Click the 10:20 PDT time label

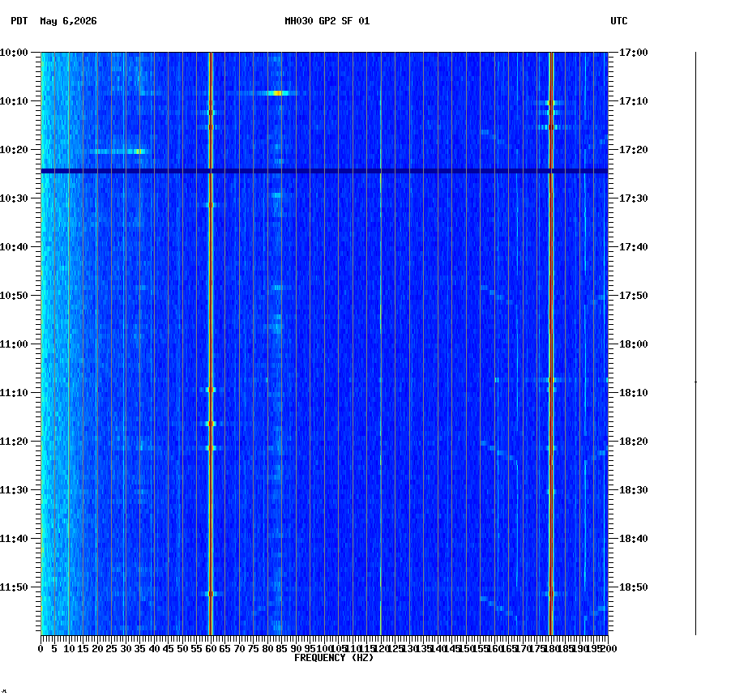(x=14, y=150)
